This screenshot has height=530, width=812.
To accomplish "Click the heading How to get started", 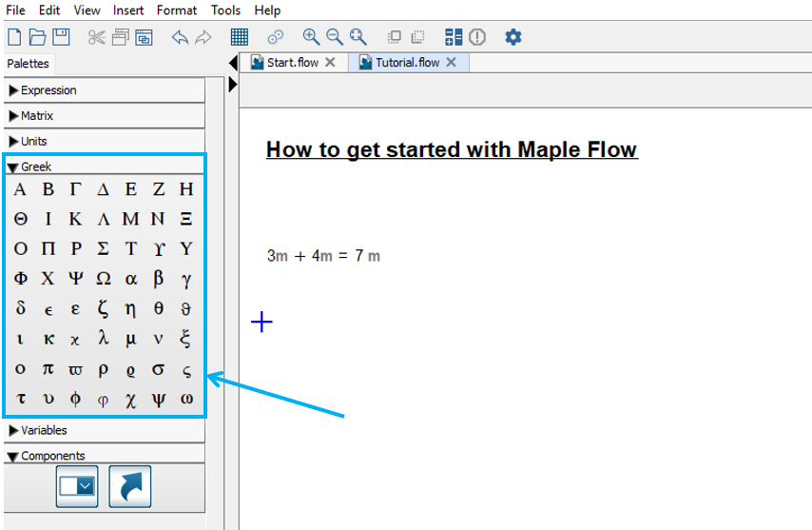I will (452, 149).
